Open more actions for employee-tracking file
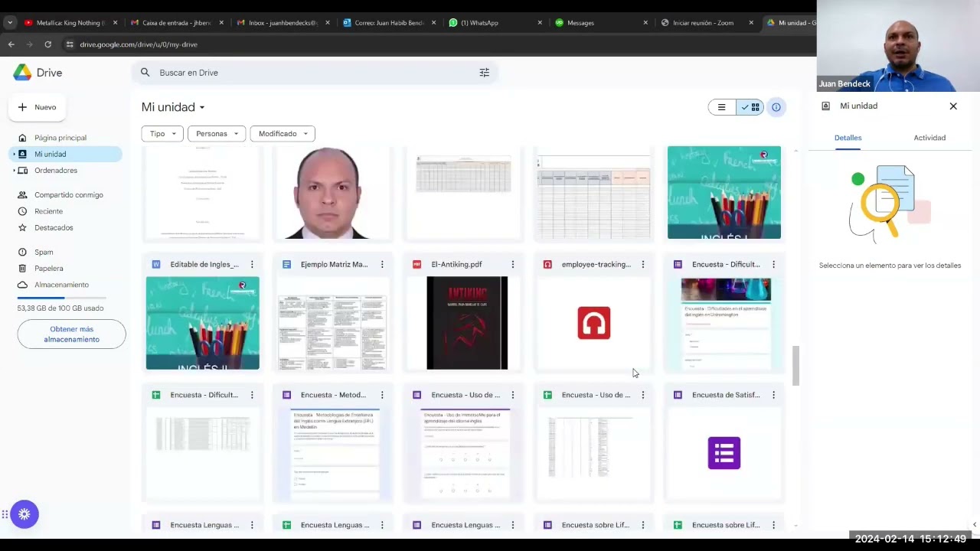This screenshot has height=551, width=980. [643, 265]
